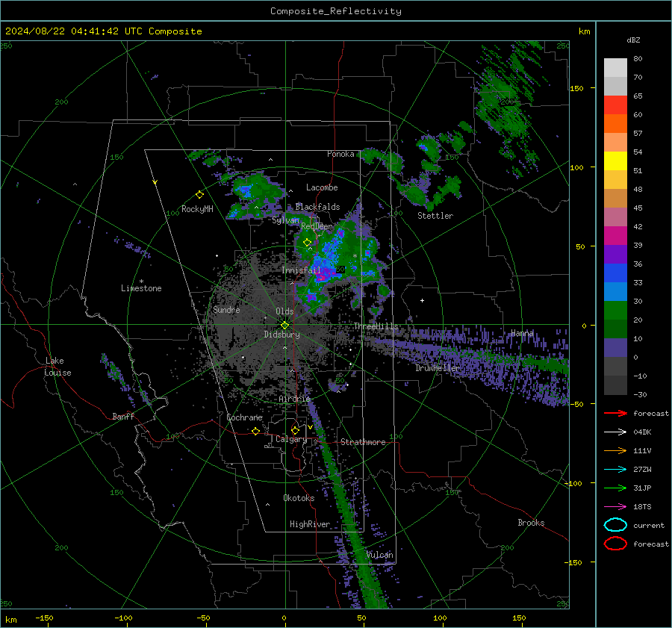Screen dimensions: 672x628
Task: Click the Banff label
Action: click(x=123, y=417)
